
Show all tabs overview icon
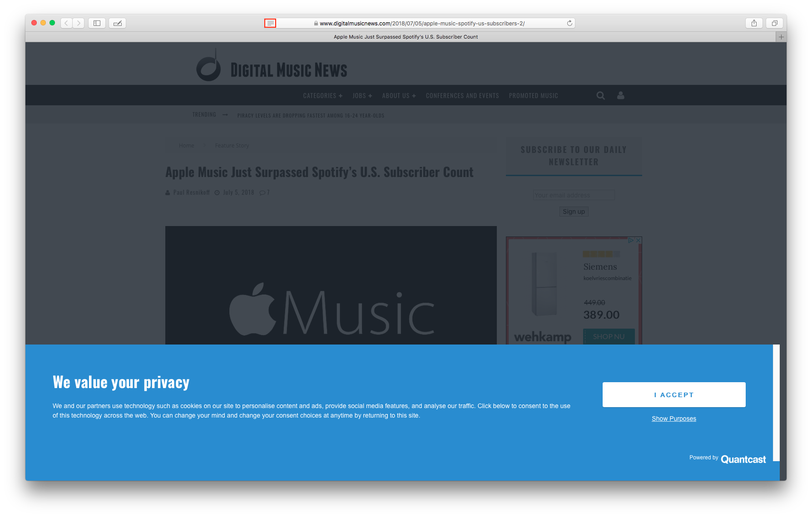(x=775, y=23)
